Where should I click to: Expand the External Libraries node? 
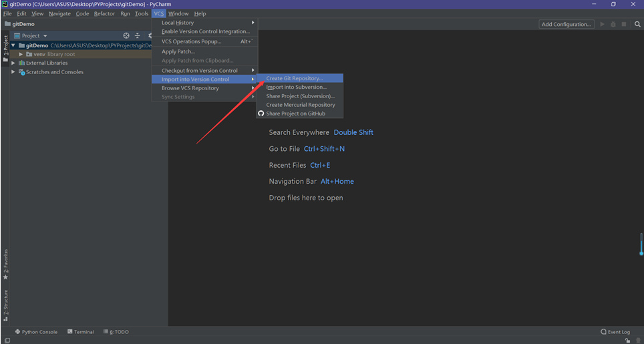coord(13,63)
